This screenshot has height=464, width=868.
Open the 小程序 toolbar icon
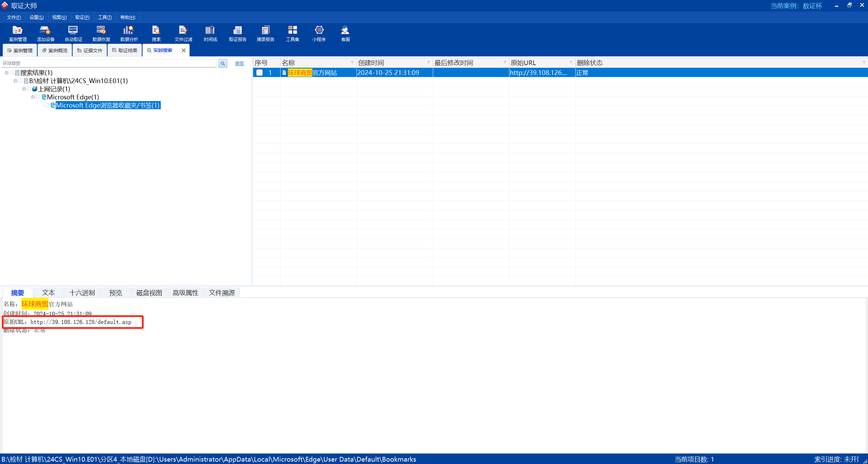(x=319, y=33)
